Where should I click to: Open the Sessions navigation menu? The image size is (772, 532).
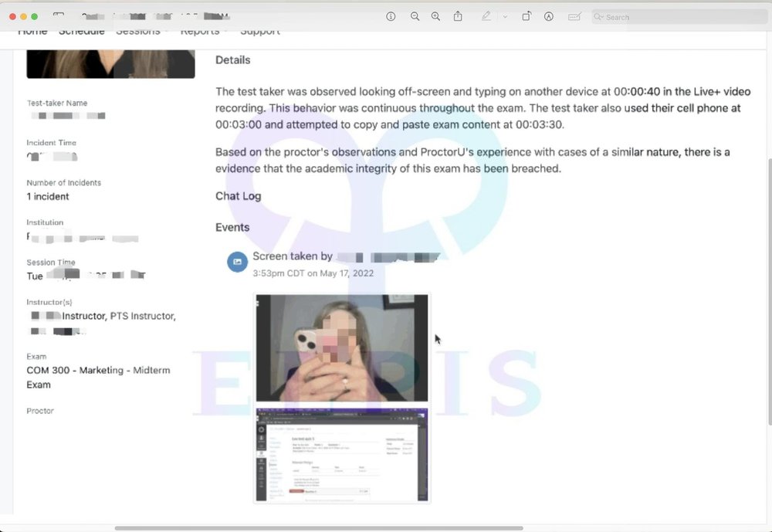tap(141, 32)
